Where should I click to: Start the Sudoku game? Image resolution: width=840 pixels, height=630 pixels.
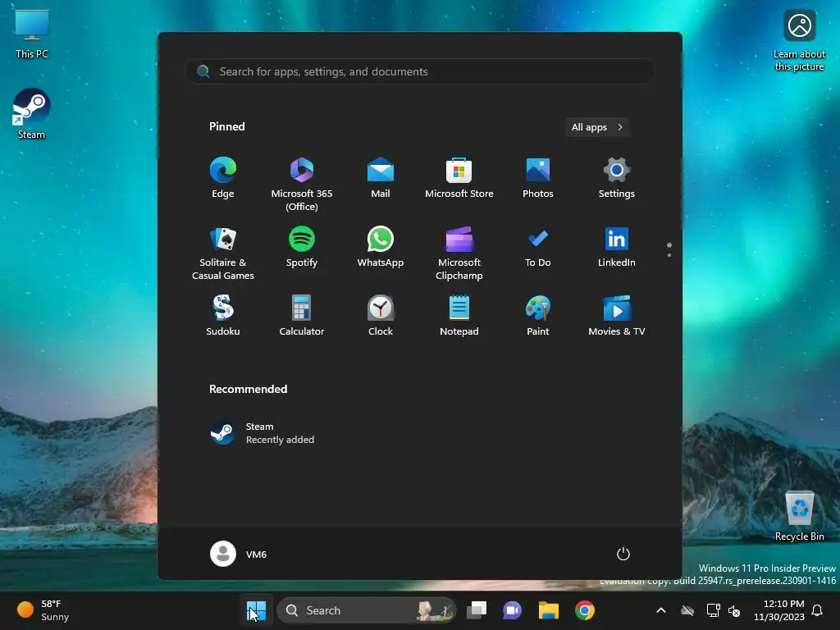[x=223, y=316]
